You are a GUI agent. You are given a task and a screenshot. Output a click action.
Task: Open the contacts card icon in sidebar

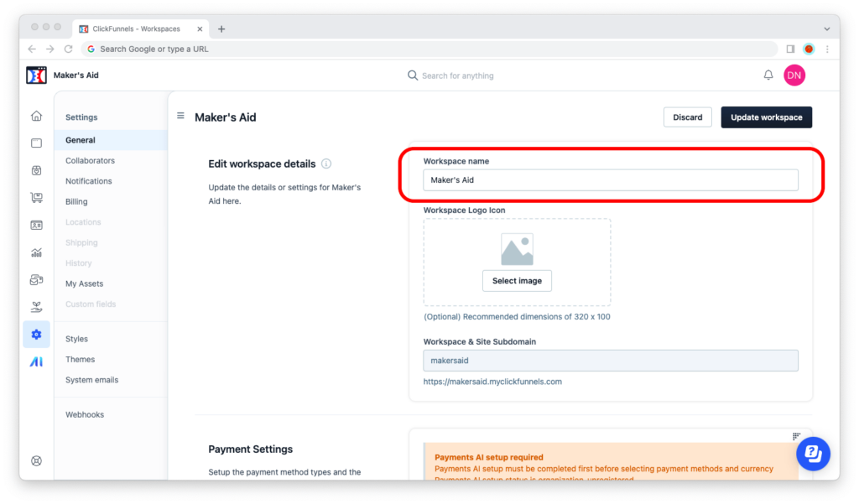pyautogui.click(x=36, y=225)
